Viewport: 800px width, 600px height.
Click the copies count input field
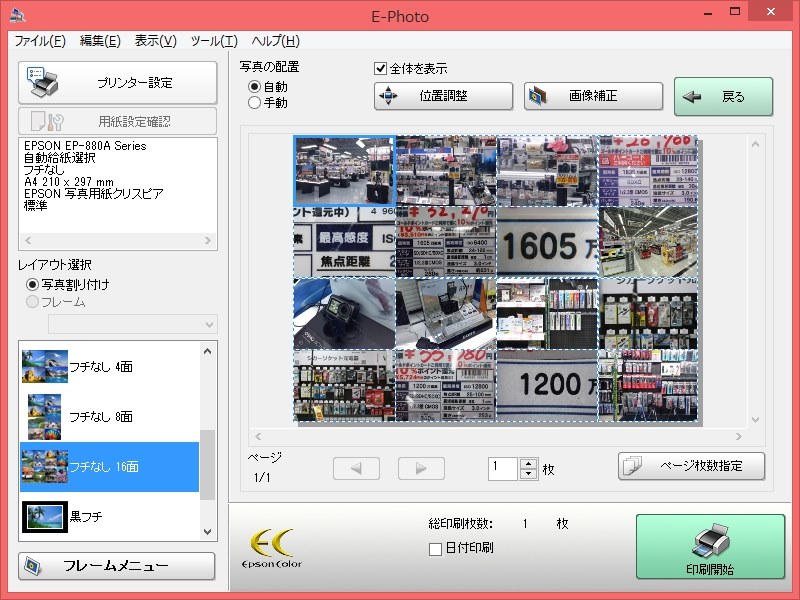(x=503, y=468)
